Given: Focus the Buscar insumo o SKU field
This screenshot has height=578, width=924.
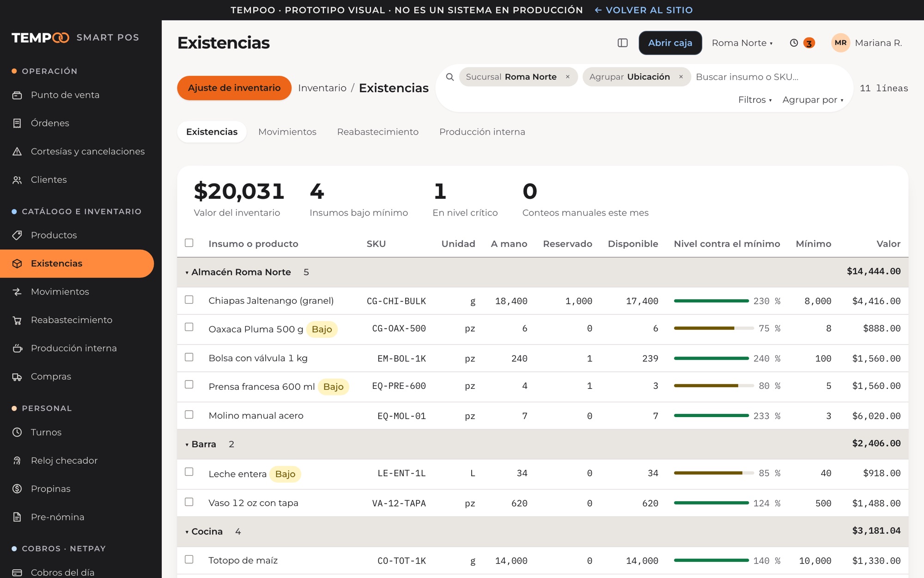Looking at the screenshot, I should pos(769,77).
